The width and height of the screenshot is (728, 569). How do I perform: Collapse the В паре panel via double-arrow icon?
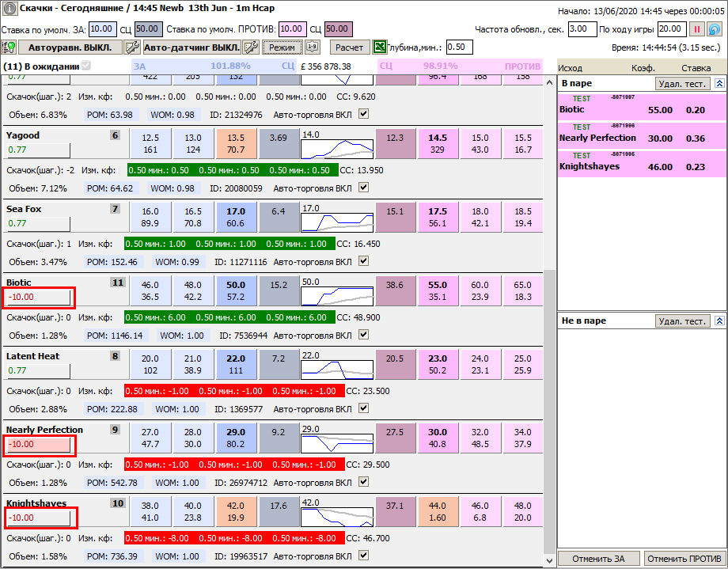point(719,84)
